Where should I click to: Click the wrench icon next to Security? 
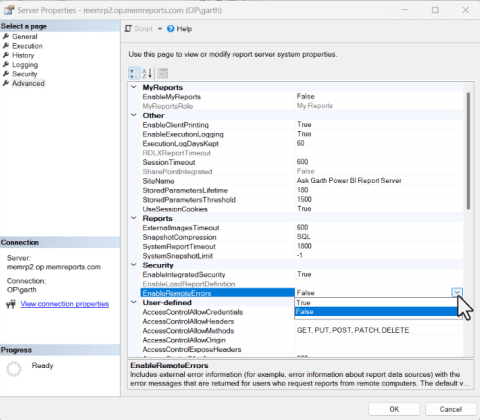click(6, 74)
